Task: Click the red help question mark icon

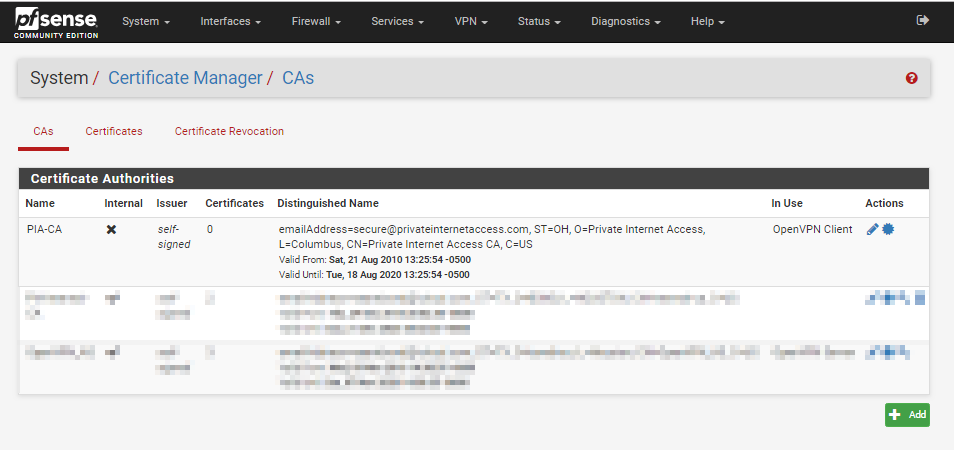Action: (911, 78)
